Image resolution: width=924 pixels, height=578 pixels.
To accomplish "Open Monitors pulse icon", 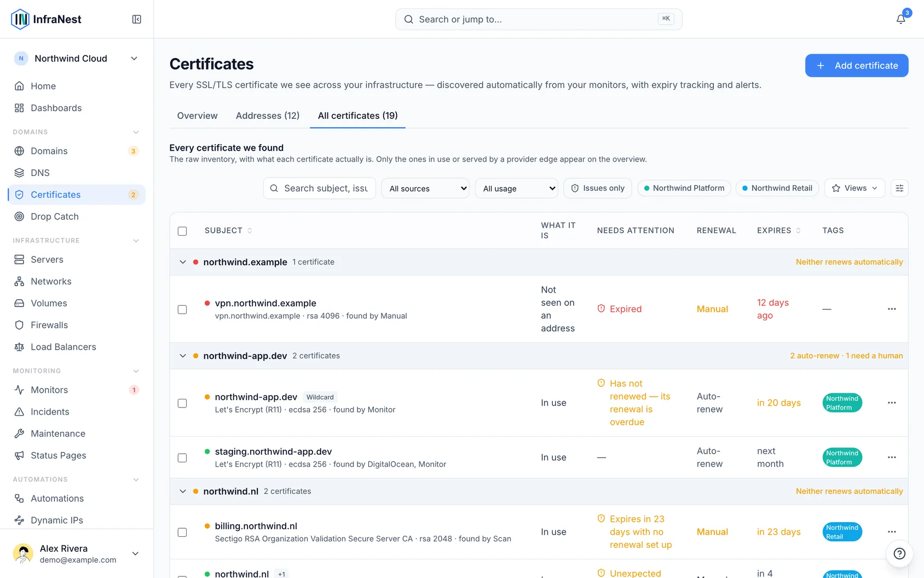I will 19,390.
